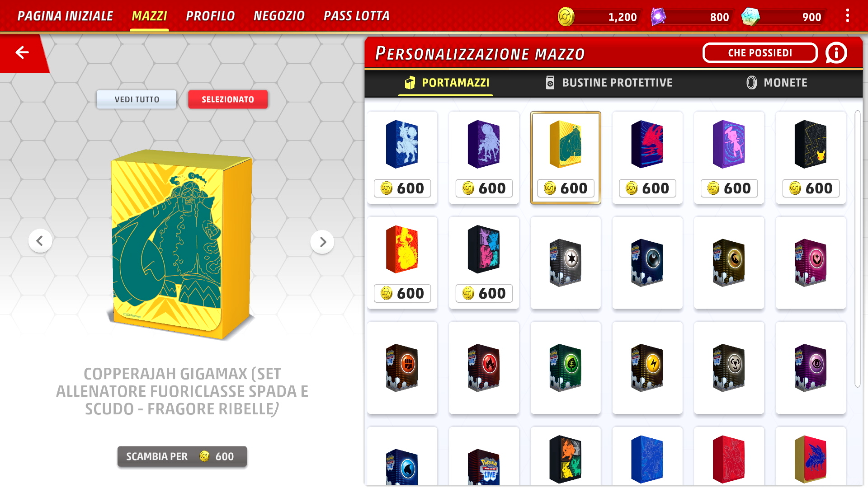Show next deck box with right chevron
This screenshot has height=488, width=868.
tap(322, 242)
